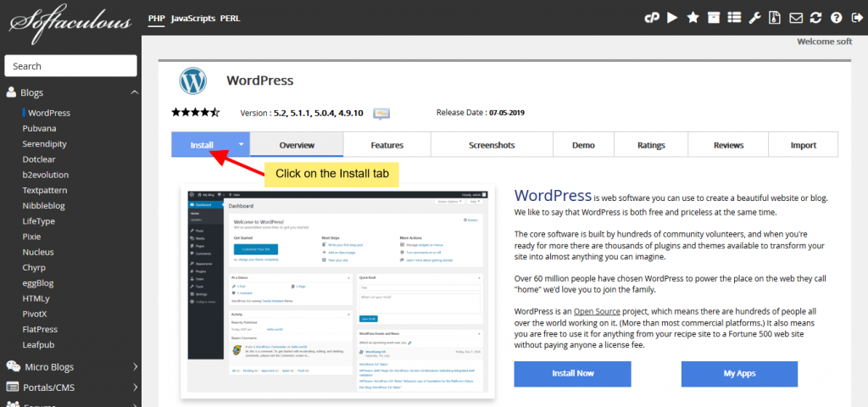Open email settings envelope icon
The height and width of the screenshot is (407, 868).
(x=796, y=18)
